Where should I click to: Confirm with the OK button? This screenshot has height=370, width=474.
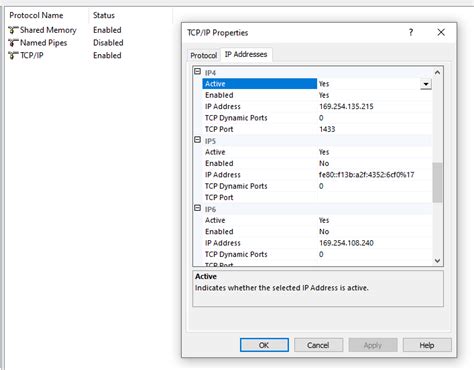pyautogui.click(x=264, y=345)
